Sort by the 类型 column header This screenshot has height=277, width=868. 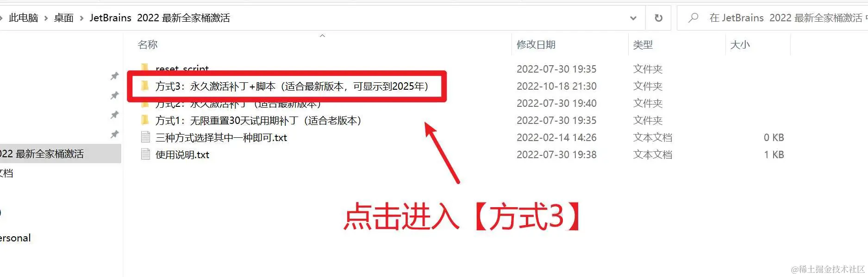643,44
